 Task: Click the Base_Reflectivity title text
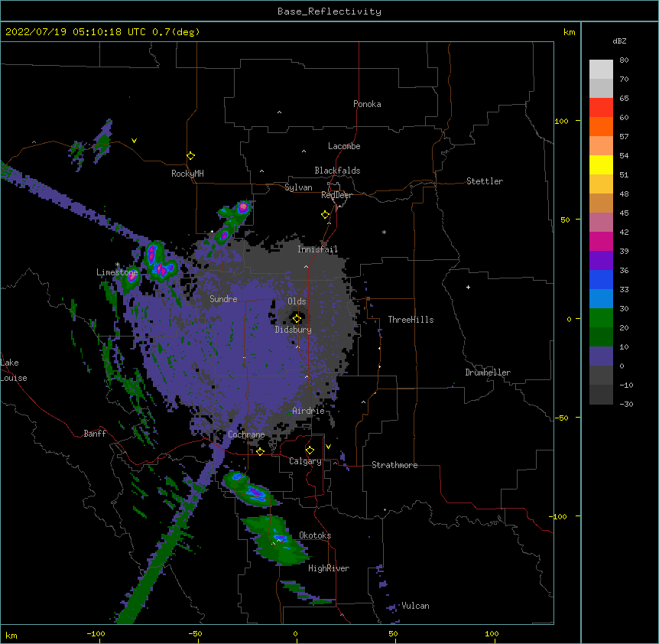click(x=329, y=11)
